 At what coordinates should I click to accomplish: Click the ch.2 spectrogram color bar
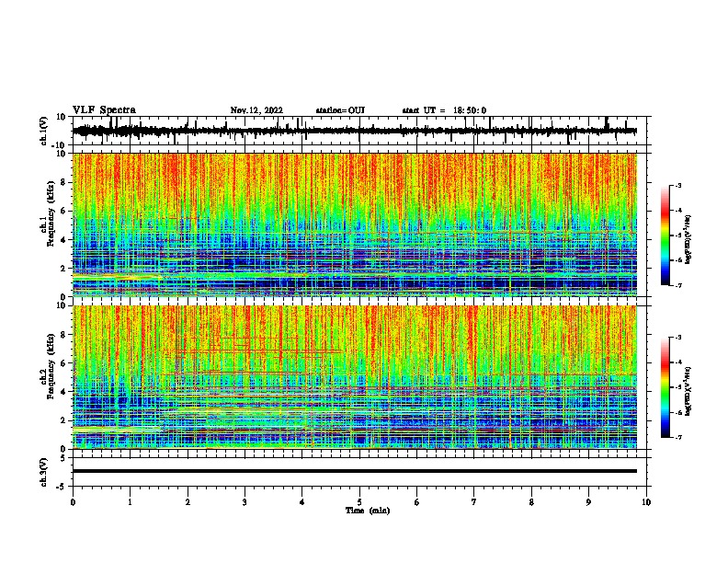click(665, 387)
